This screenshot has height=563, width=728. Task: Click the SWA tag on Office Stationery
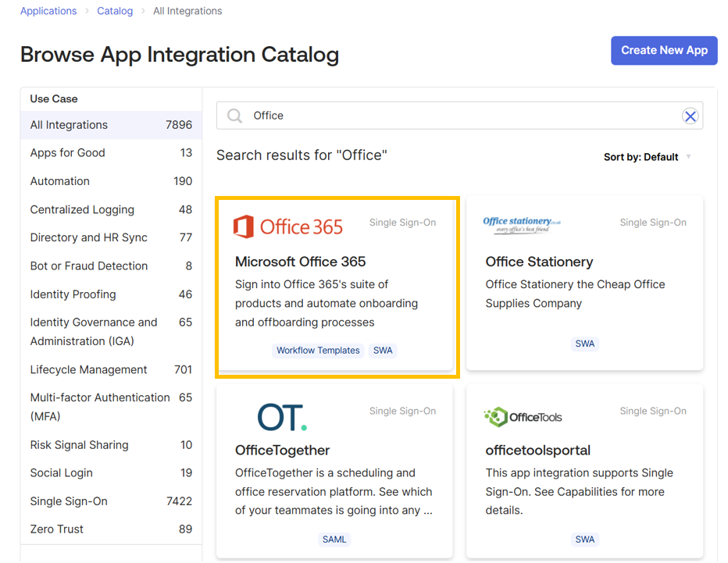pos(584,344)
